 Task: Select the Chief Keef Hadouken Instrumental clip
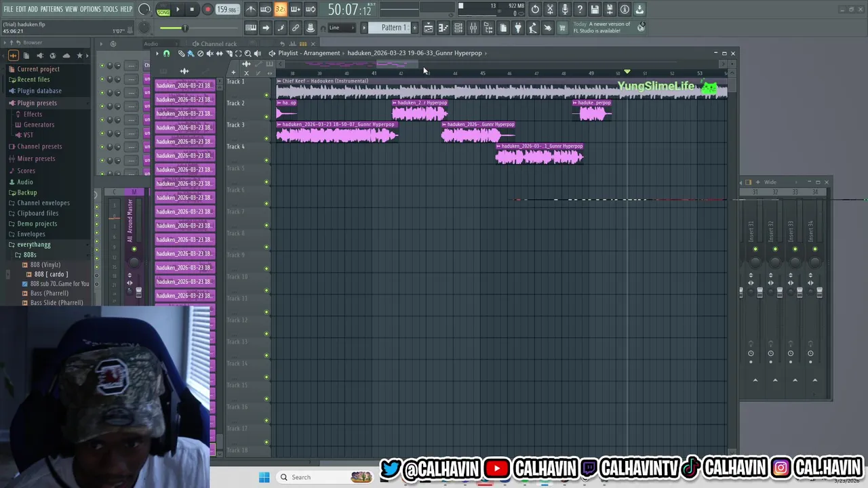coord(502,89)
